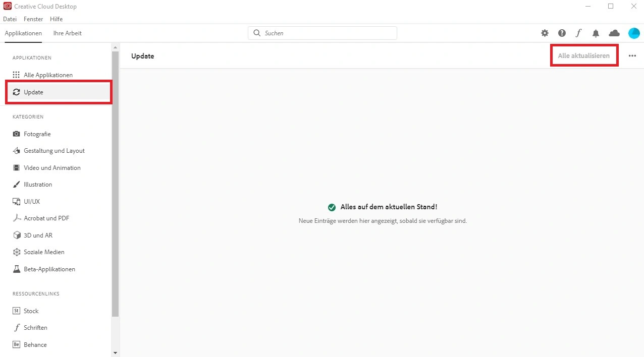Click the brush icon for Illustration
Screen dimensions: 644x357
pos(16,185)
